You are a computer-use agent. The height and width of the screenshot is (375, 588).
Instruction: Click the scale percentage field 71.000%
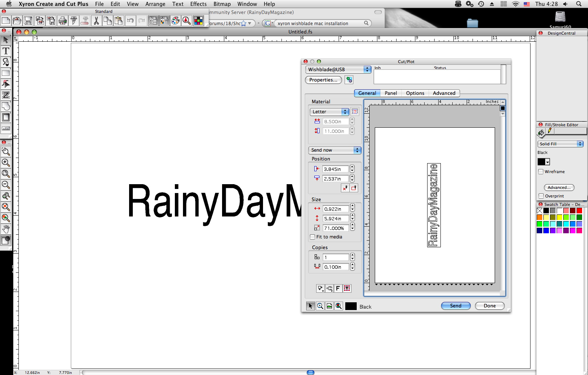(335, 228)
